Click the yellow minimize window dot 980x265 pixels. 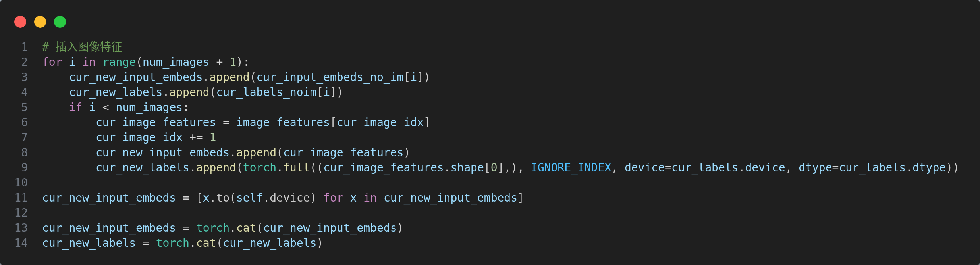pos(40,22)
